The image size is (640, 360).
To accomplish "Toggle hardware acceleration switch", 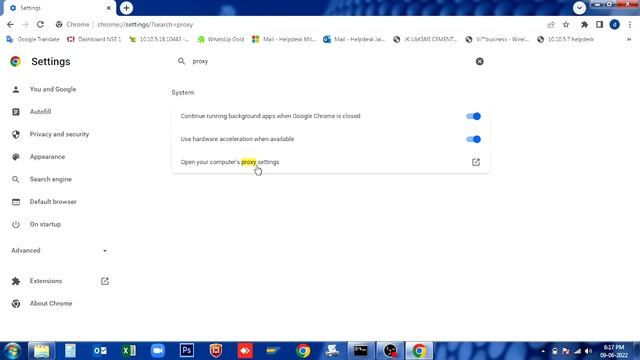I will [473, 139].
